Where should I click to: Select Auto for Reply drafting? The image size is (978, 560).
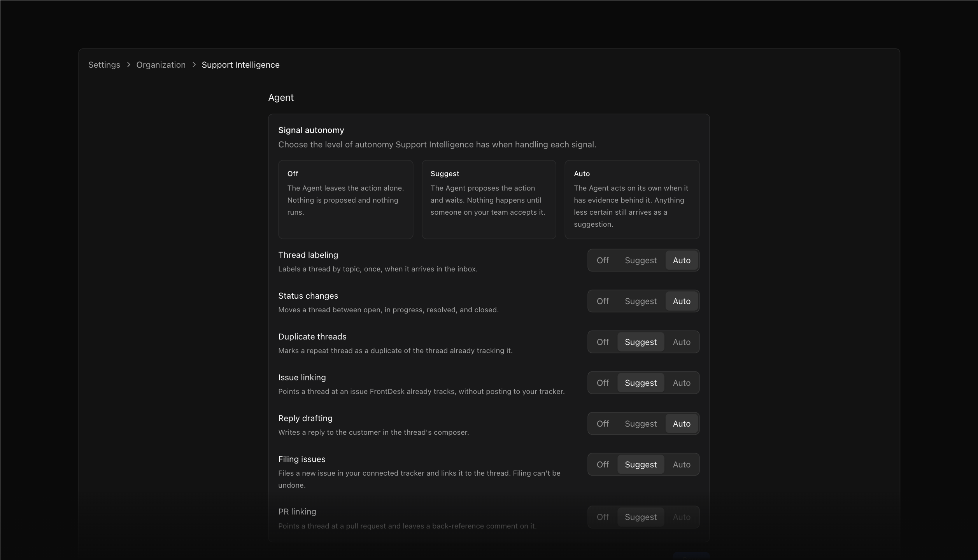[x=682, y=423]
